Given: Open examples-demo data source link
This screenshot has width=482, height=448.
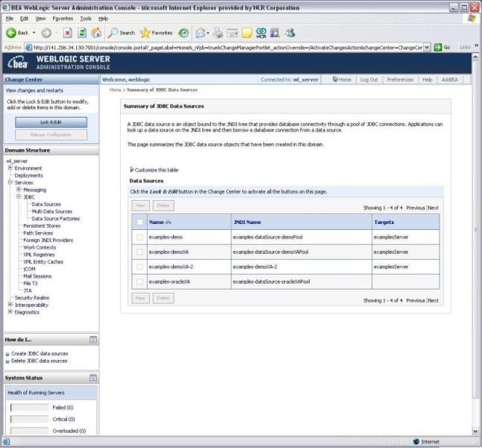Looking at the screenshot, I should point(166,237).
